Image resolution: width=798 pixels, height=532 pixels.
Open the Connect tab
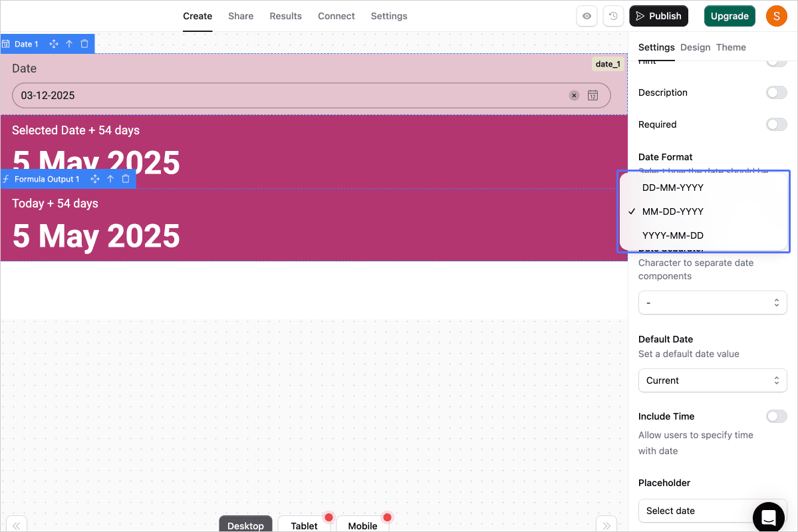[336, 16]
